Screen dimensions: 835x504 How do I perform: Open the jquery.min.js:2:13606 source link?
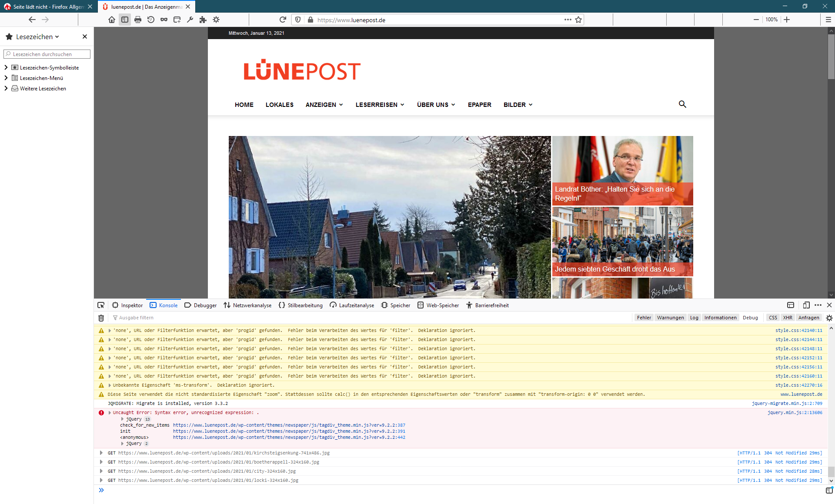click(x=795, y=413)
